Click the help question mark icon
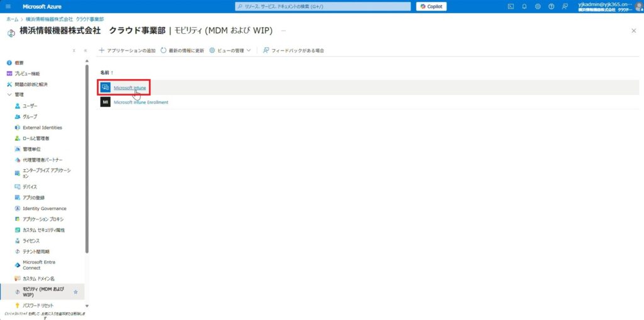This screenshot has width=644, height=320. pyautogui.click(x=552, y=6)
